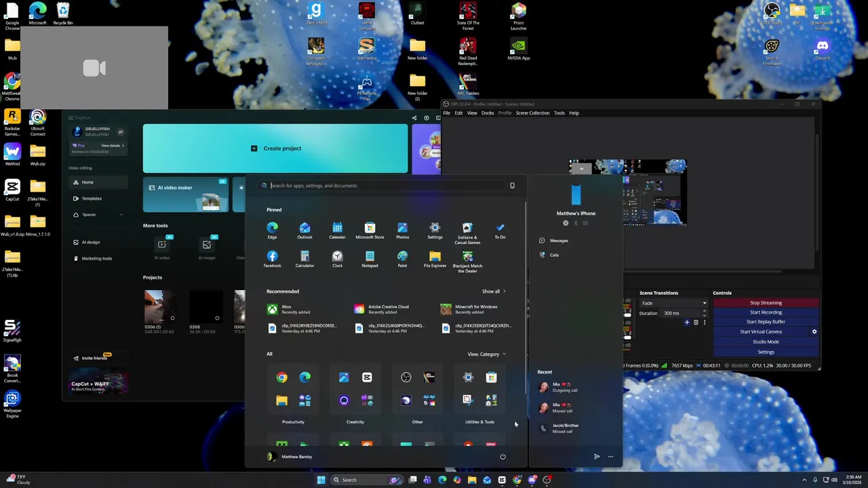This screenshot has width=868, height=488.
Task: Open the Matthew Barnby user account
Action: (290, 456)
